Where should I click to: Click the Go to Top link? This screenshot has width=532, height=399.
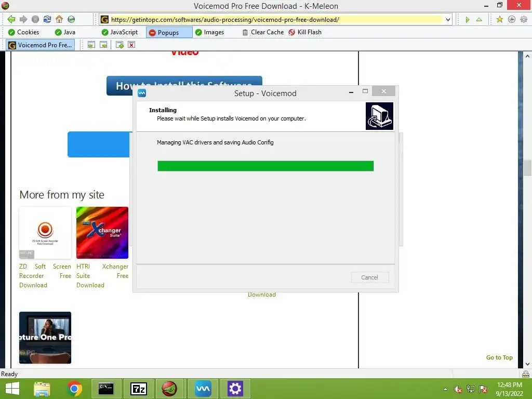click(x=499, y=357)
